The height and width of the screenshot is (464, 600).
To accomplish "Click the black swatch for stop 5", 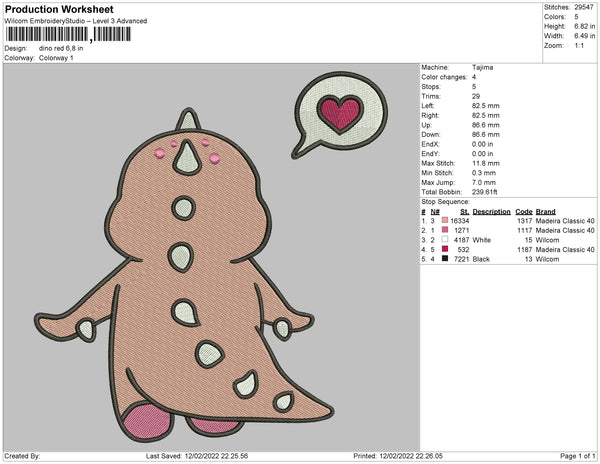I will tap(445, 259).
